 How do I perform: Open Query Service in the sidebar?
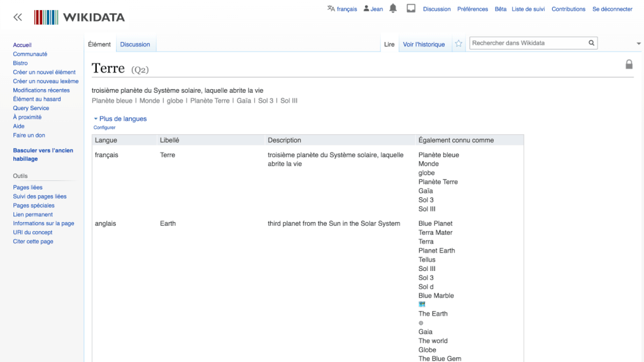(31, 108)
